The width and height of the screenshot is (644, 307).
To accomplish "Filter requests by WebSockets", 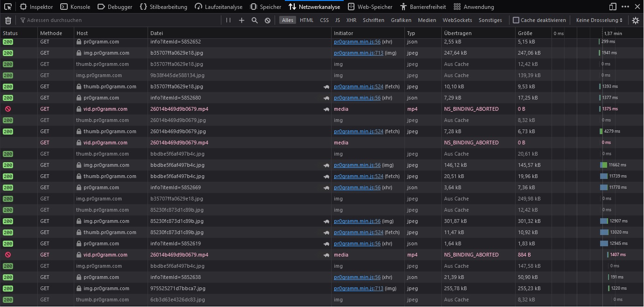I will [x=457, y=20].
